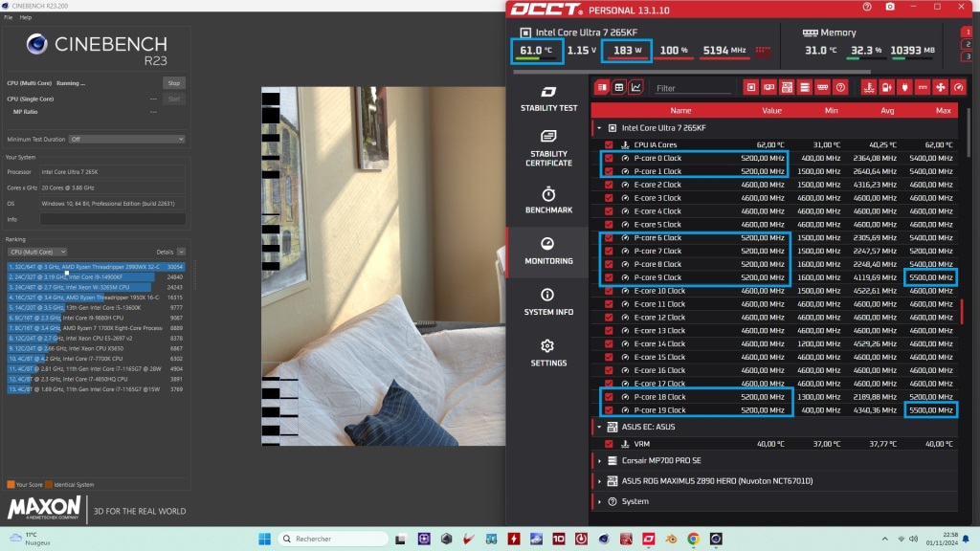Sort the sensor table by Min column
Image resolution: width=980 pixels, height=551 pixels.
click(x=831, y=111)
